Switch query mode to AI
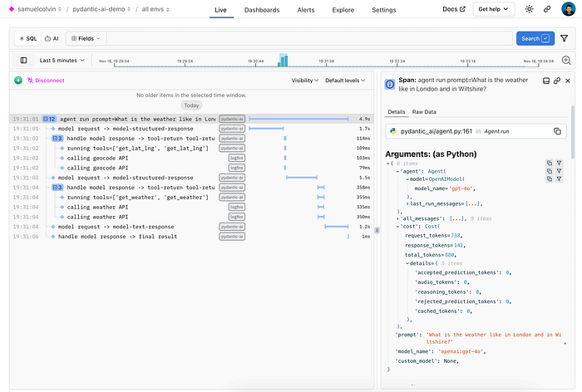582x392 pixels. [x=52, y=38]
